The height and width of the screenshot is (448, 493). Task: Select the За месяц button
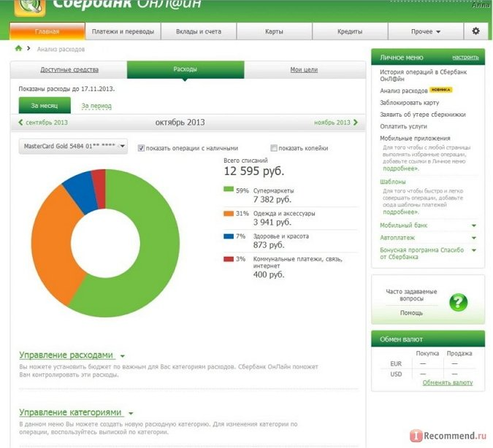pyautogui.click(x=45, y=105)
